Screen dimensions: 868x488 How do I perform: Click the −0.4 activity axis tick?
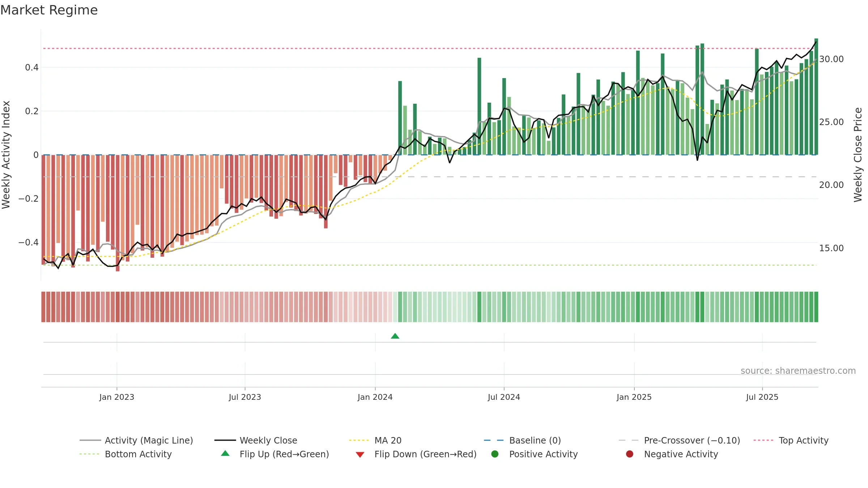[x=29, y=242]
